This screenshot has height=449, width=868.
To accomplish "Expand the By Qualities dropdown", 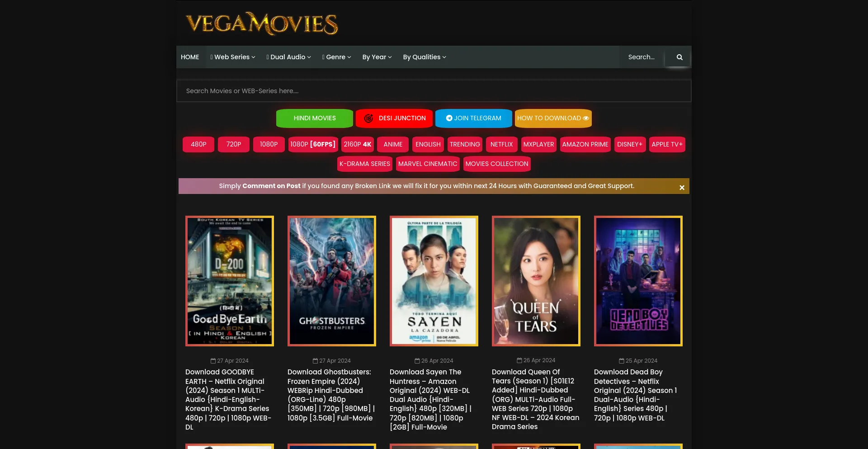I will [x=424, y=57].
